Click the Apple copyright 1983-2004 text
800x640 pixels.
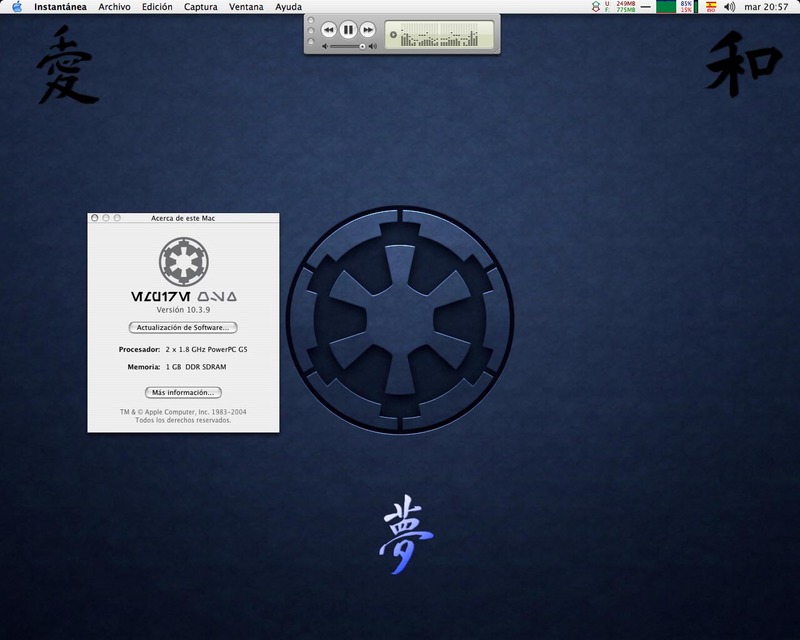coord(183,412)
